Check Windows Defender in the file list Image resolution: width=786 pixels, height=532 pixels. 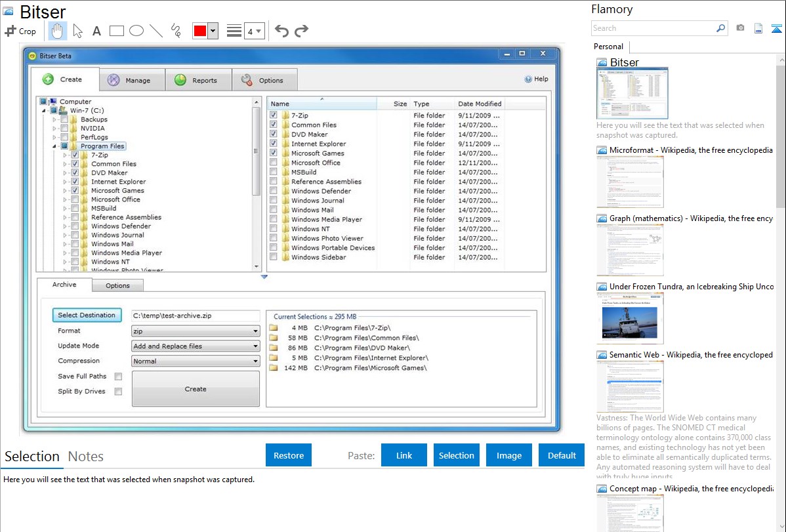[x=273, y=190]
